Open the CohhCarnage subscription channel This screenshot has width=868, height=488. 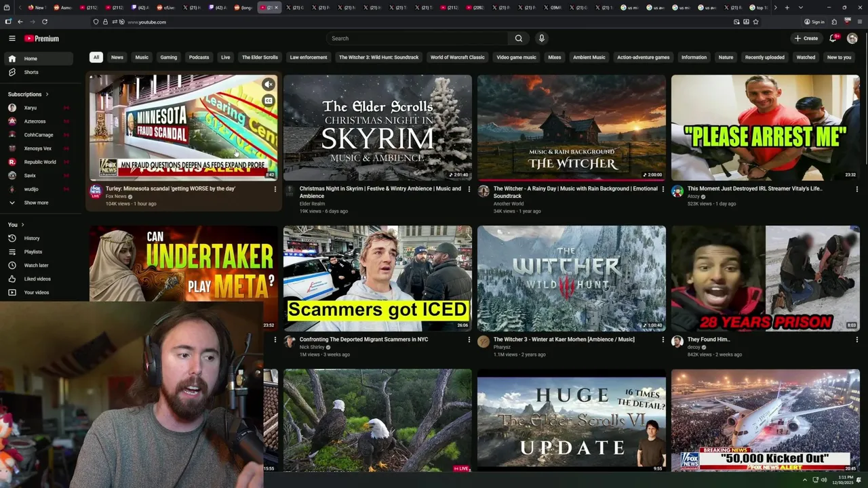click(x=39, y=135)
